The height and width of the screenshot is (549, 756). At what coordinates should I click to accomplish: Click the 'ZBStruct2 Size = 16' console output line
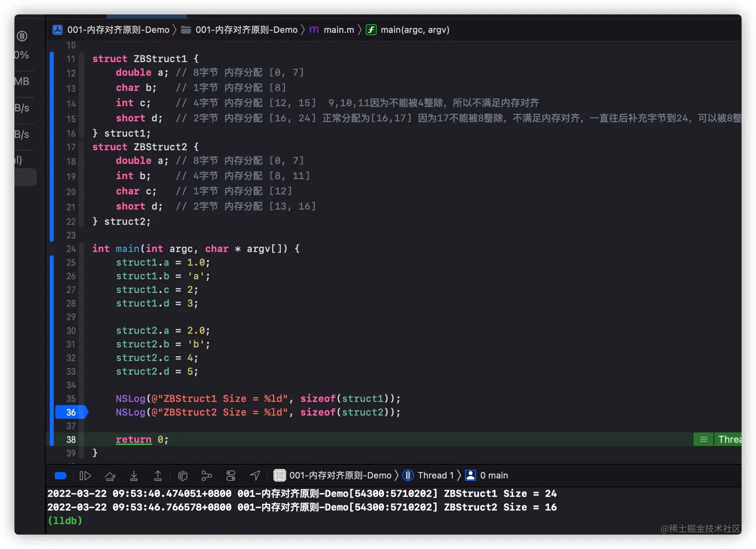pyautogui.click(x=302, y=507)
